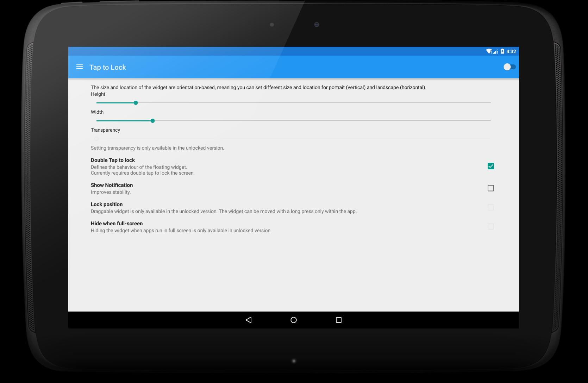Click the Height slider handle
The height and width of the screenshot is (383, 588).
click(x=136, y=103)
